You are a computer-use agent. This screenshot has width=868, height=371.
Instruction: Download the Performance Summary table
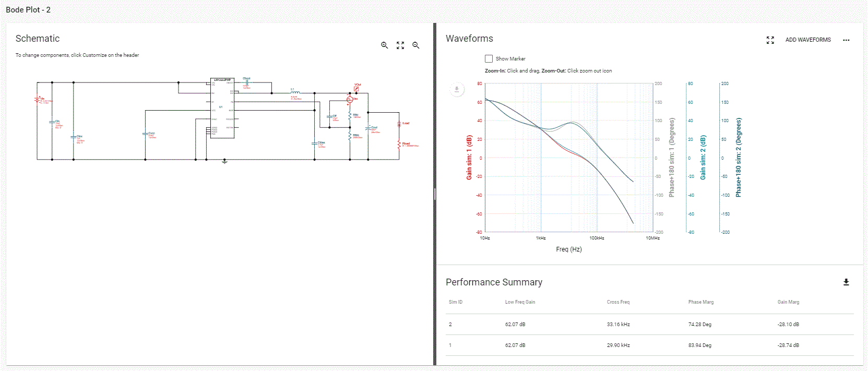pos(846,282)
